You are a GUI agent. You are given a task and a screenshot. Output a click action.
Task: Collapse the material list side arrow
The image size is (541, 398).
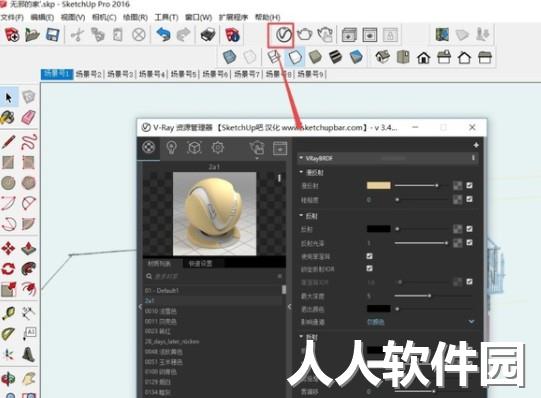click(x=289, y=307)
